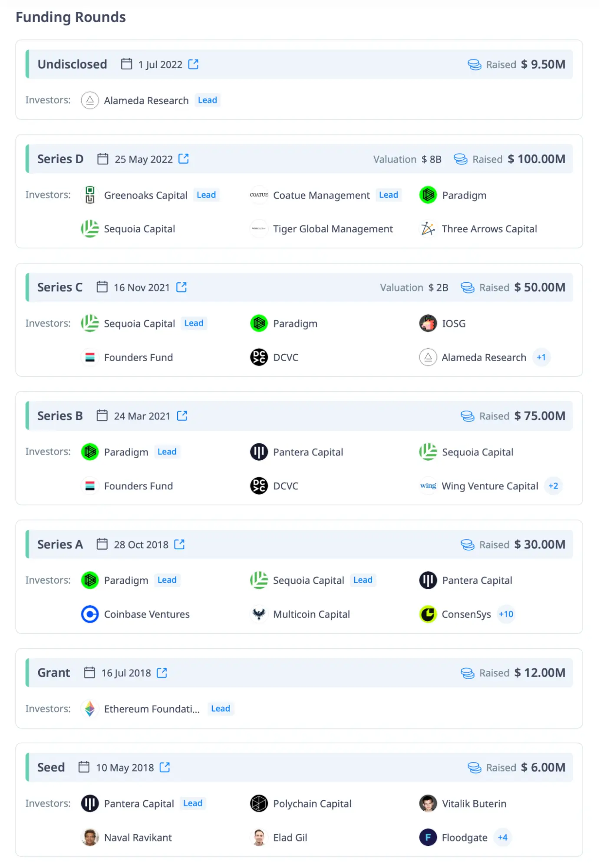
Task: Click the ConsenSys logo
Action: (428, 614)
